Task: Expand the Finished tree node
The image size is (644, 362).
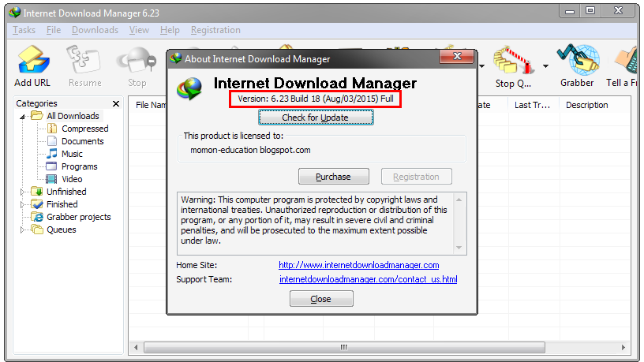Action: [23, 204]
